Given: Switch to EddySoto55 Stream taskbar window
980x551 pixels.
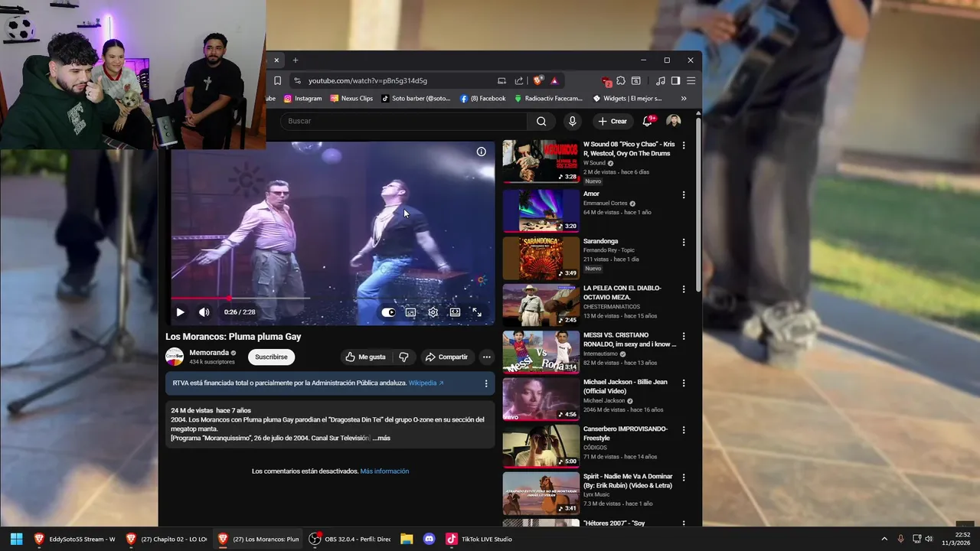Looking at the screenshot, I should coord(74,539).
